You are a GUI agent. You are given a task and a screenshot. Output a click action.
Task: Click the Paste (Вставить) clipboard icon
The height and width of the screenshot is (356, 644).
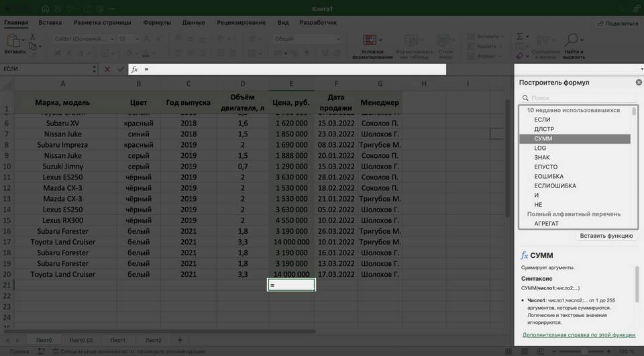13,41
